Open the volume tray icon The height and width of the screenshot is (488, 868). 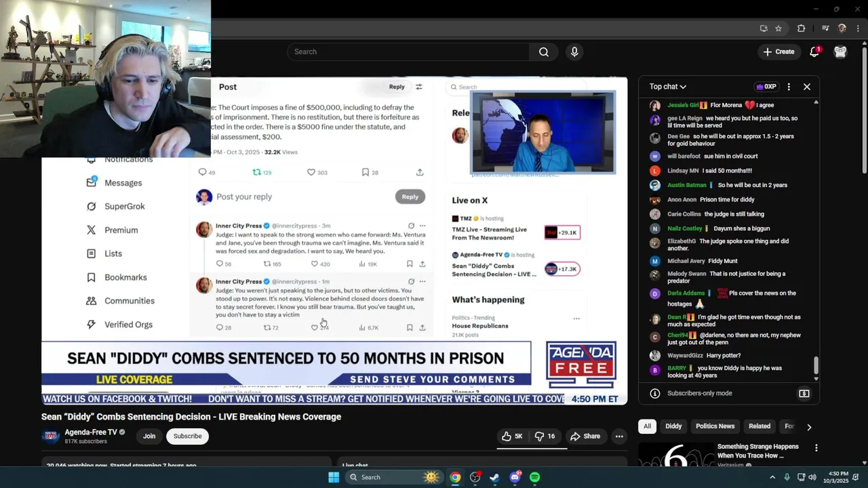tap(812, 477)
